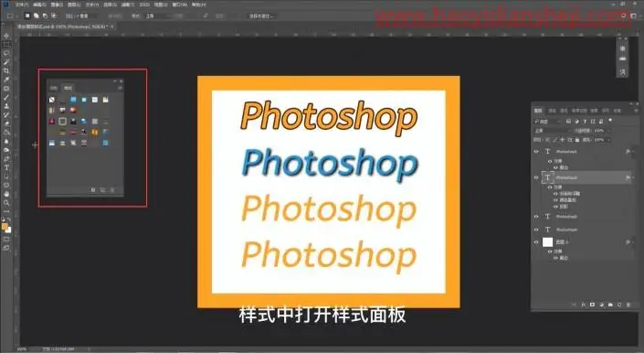The height and width of the screenshot is (353, 644).
Task: Toggle all effects eye of the selected layer
Action: coord(550,187)
